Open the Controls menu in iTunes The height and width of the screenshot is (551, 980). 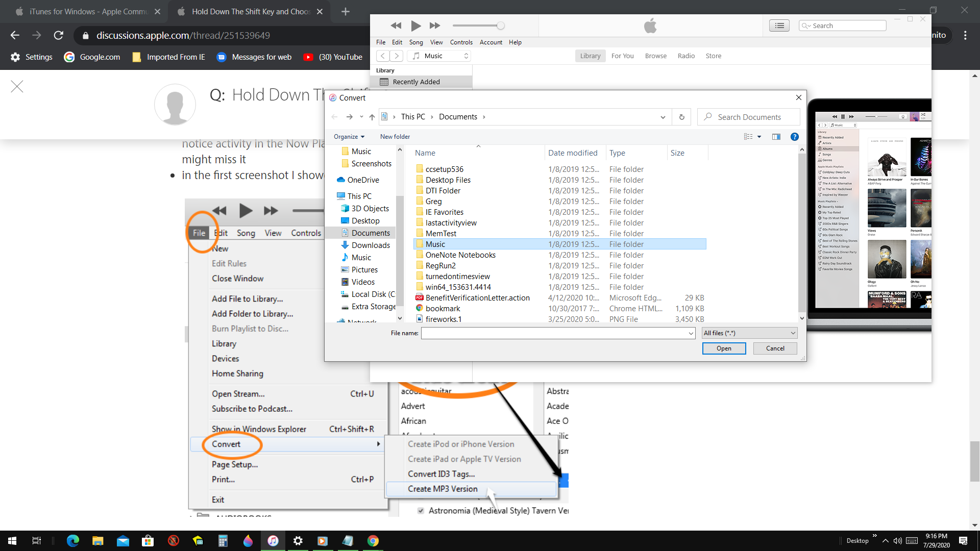[x=461, y=42]
